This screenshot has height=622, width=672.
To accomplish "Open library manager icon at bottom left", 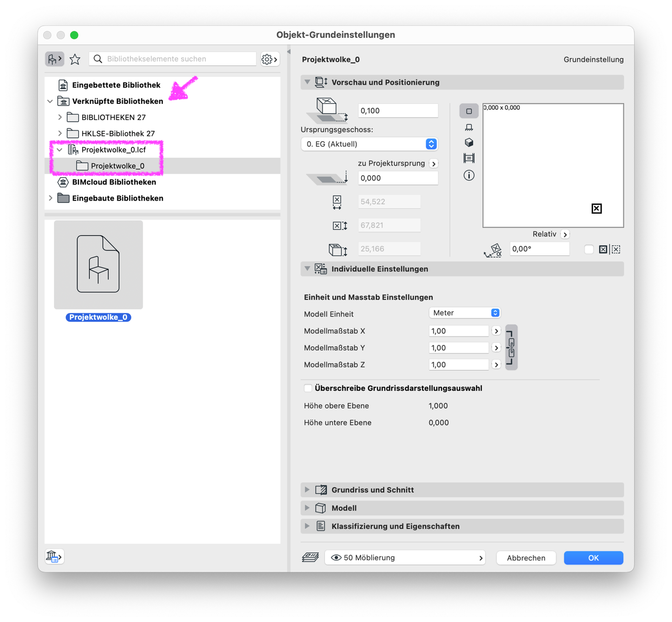I will 54,556.
